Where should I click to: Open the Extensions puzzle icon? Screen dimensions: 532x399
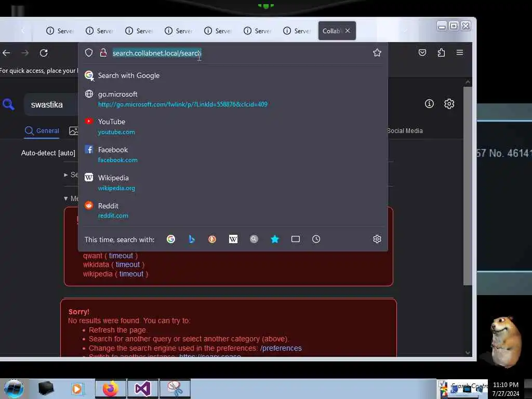[441, 52]
